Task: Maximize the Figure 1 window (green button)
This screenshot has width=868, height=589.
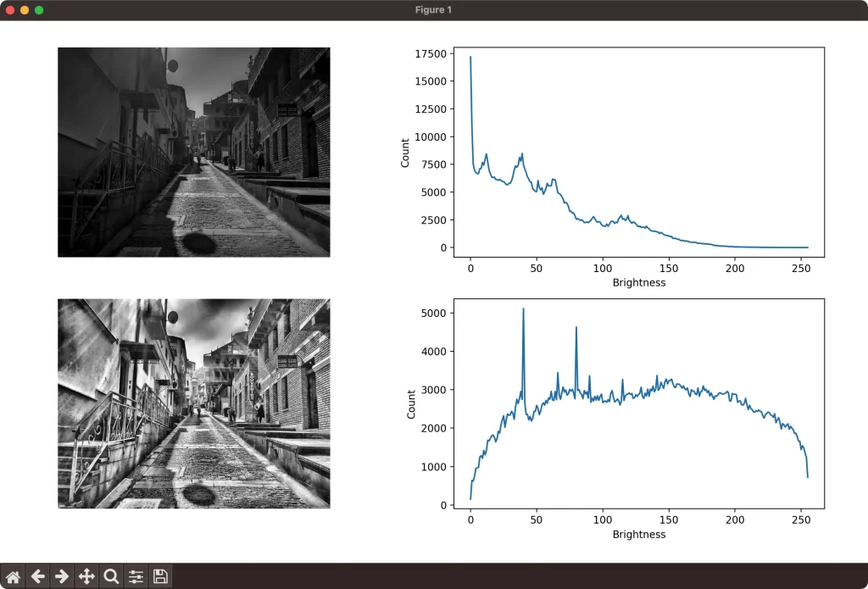Action: pos(39,10)
